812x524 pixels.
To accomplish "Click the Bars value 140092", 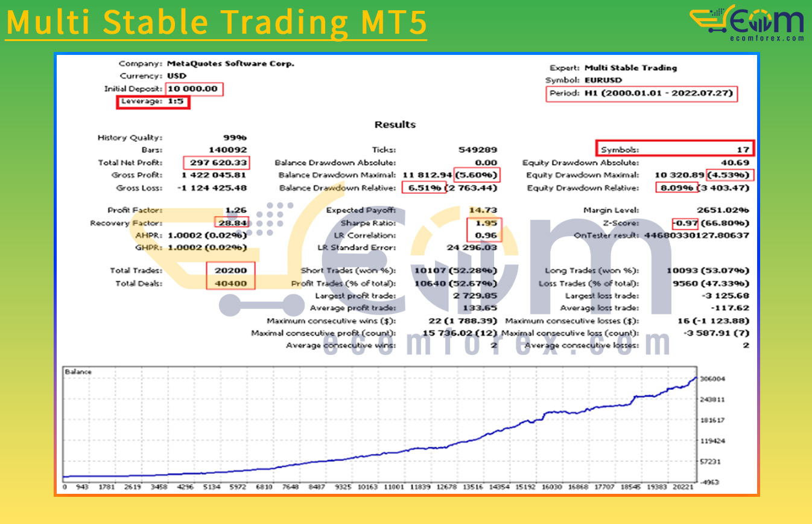I will 228,150.
